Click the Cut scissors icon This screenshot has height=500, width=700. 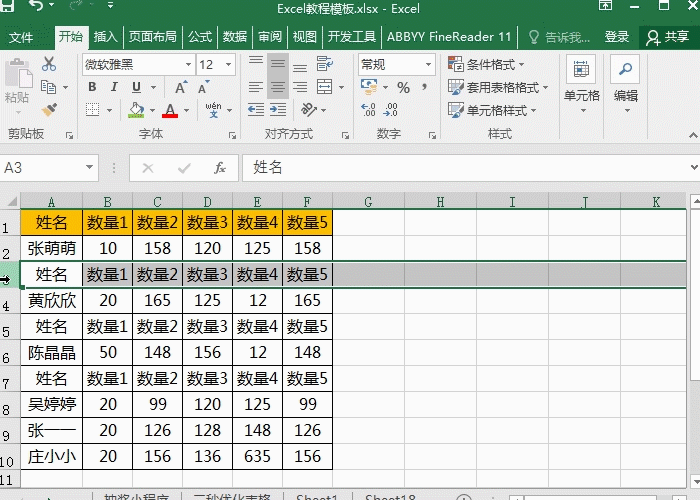pyautogui.click(x=49, y=65)
